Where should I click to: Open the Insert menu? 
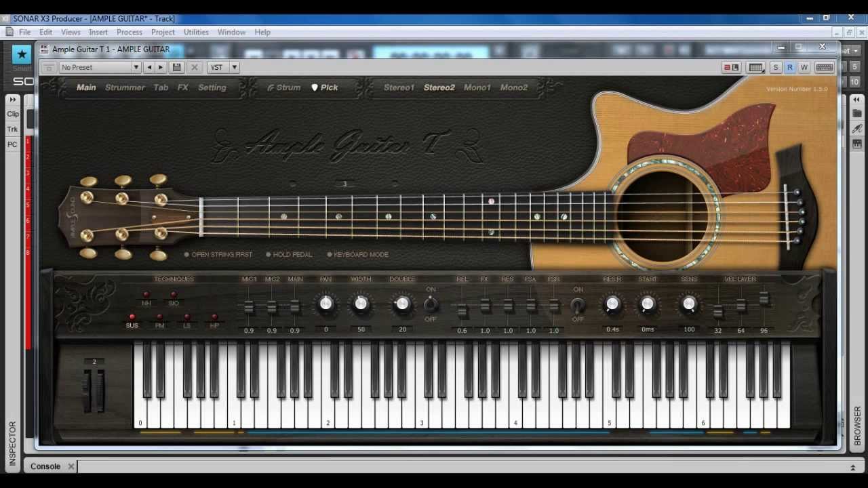point(98,32)
